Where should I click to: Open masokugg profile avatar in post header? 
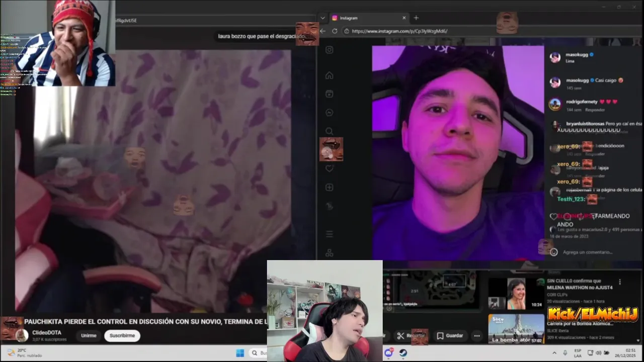[x=555, y=57]
